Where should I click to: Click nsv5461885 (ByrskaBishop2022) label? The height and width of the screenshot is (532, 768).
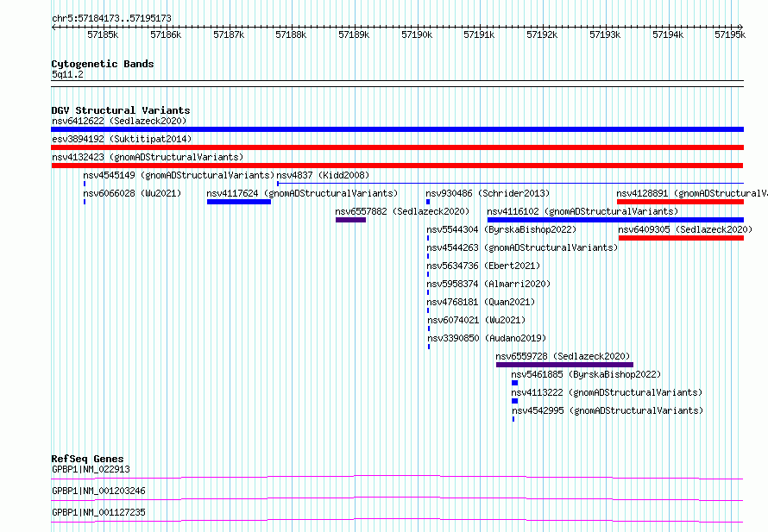click(x=586, y=374)
